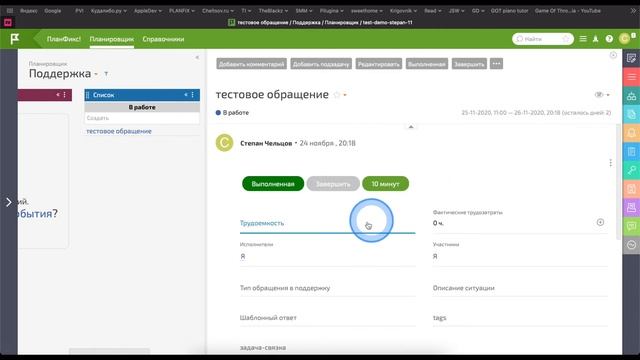Open the blue checklist sidebar icon
The width and height of the screenshot is (640, 360).
pos(631,152)
